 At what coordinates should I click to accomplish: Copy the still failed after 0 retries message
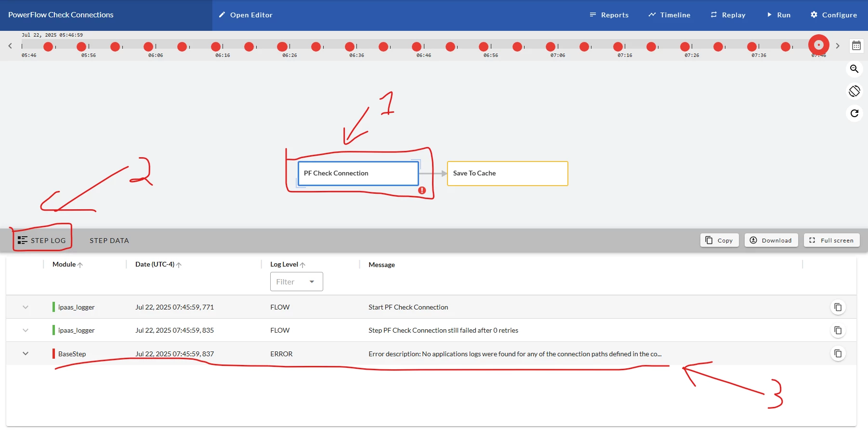(x=838, y=330)
